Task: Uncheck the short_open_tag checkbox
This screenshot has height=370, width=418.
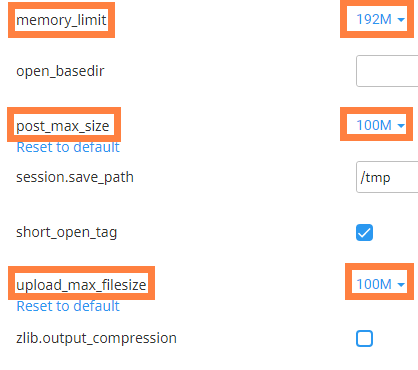Action: [x=364, y=232]
